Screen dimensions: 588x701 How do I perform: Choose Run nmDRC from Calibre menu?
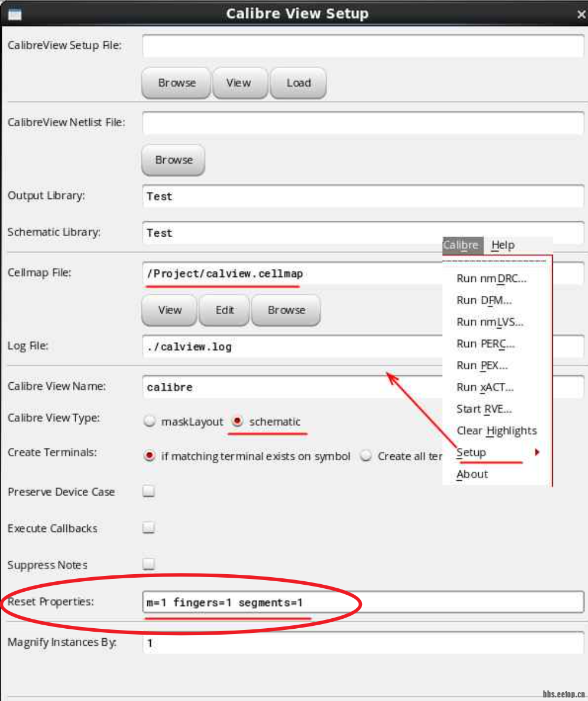point(492,278)
